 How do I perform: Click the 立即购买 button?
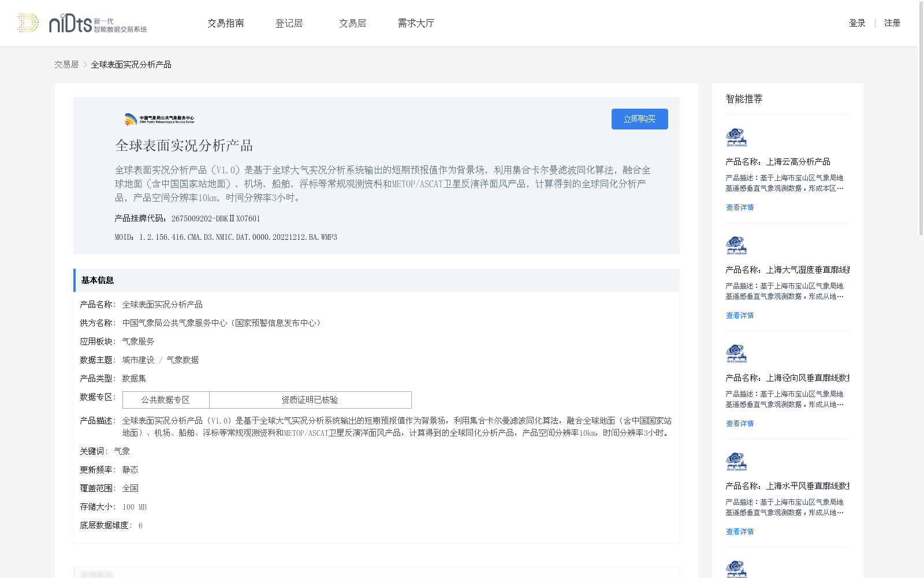pos(640,119)
